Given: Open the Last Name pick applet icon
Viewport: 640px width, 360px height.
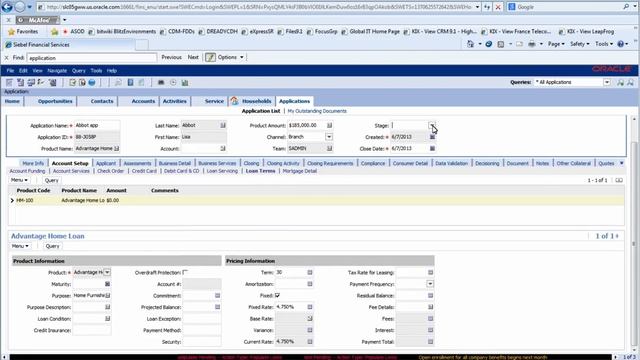Looking at the screenshot, I should [223, 125].
